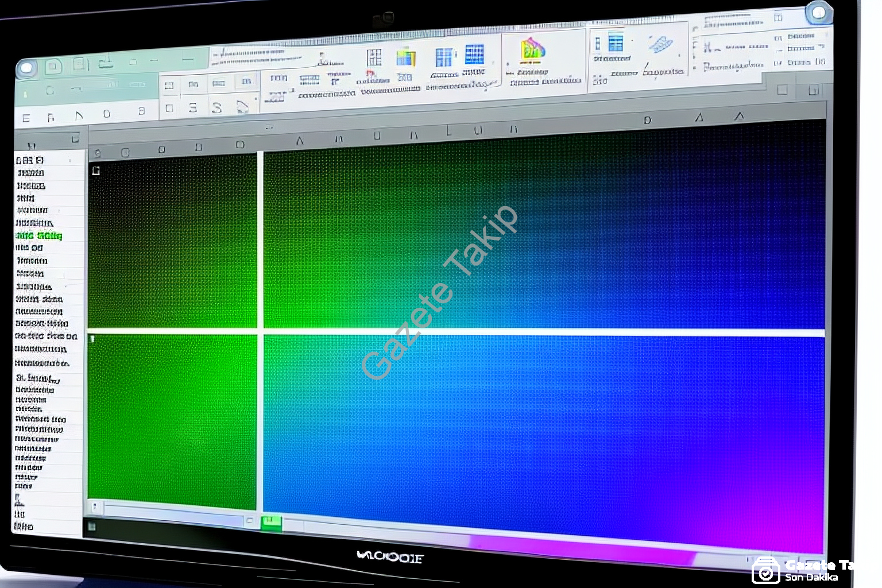Click the round button at window's top-right corner
This screenshot has width=882, height=588.
tap(818, 12)
